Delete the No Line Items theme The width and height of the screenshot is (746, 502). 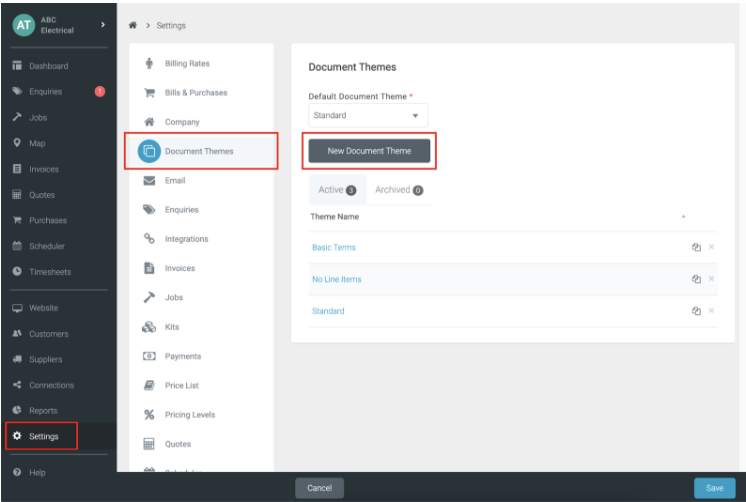711,279
